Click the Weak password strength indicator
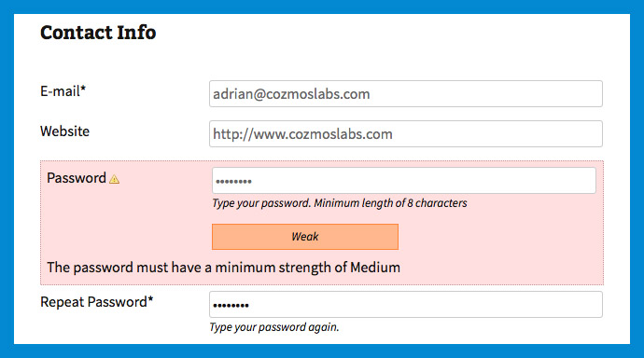The height and width of the screenshot is (358, 644). [x=305, y=237]
